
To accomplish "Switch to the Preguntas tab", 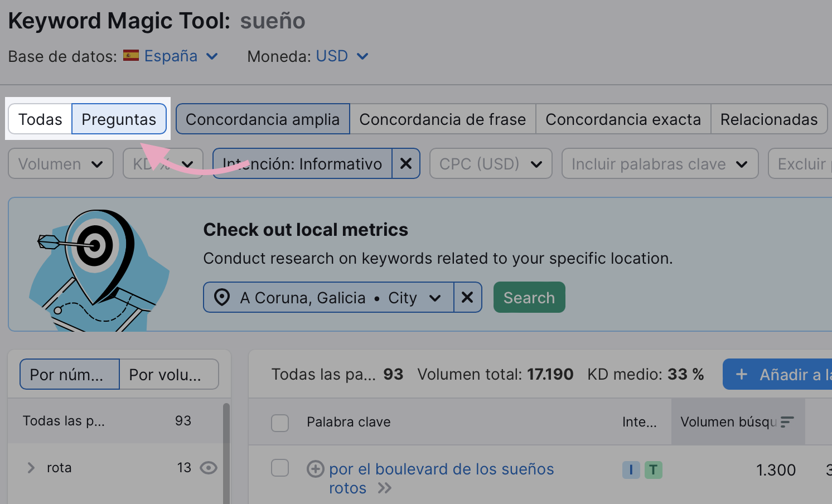I will [x=119, y=119].
